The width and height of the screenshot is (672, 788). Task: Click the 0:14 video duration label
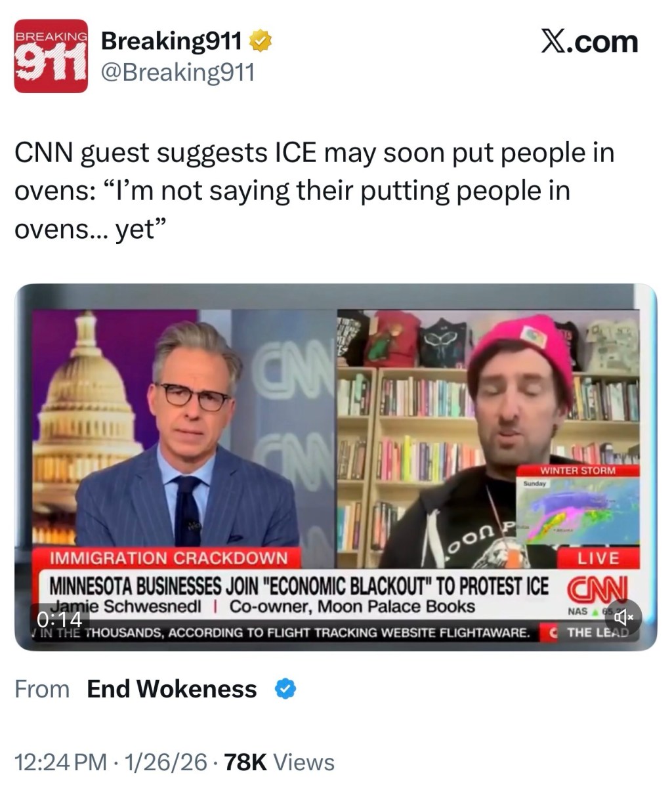[59, 619]
